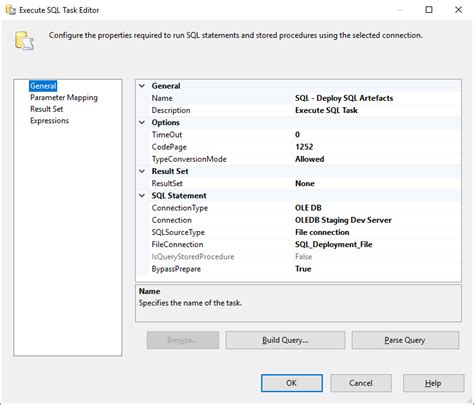Click the Parse Query button
Image resolution: width=474 pixels, height=405 pixels.
405,340
